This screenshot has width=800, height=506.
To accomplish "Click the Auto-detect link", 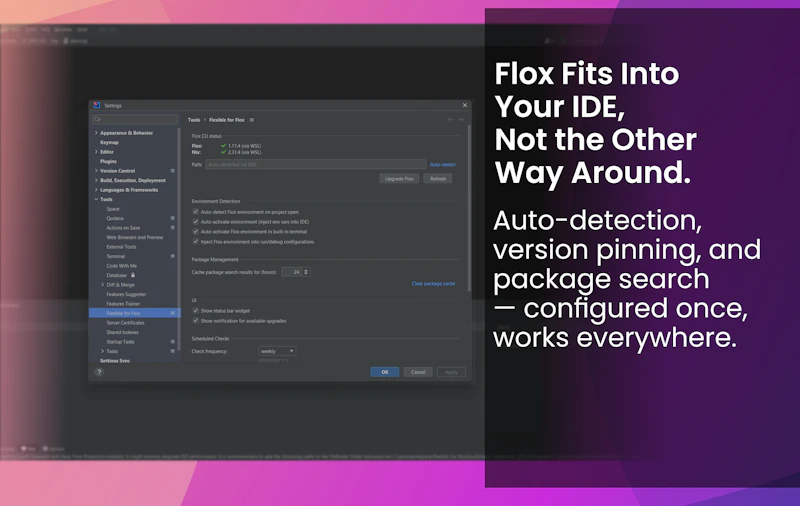I will (442, 164).
